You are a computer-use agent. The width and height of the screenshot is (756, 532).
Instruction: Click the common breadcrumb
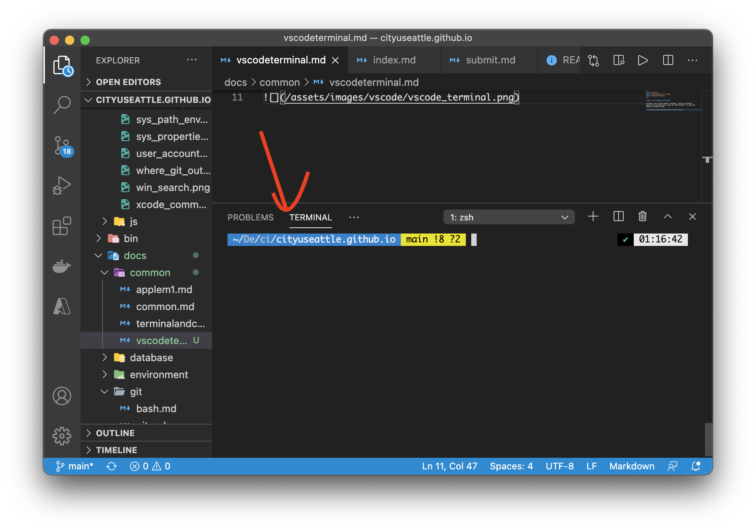tap(279, 82)
